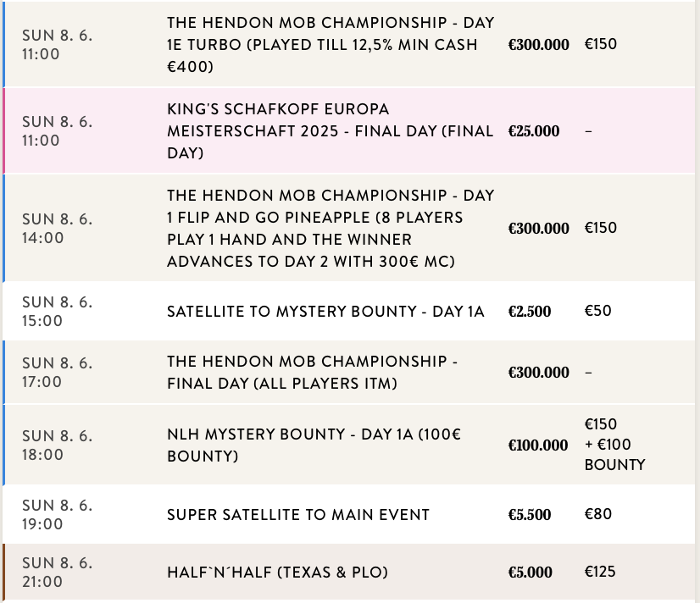Viewport: 700px width, 603px height.
Task: Click the €5.500 Super Satellite guarantee
Action: pos(530,514)
